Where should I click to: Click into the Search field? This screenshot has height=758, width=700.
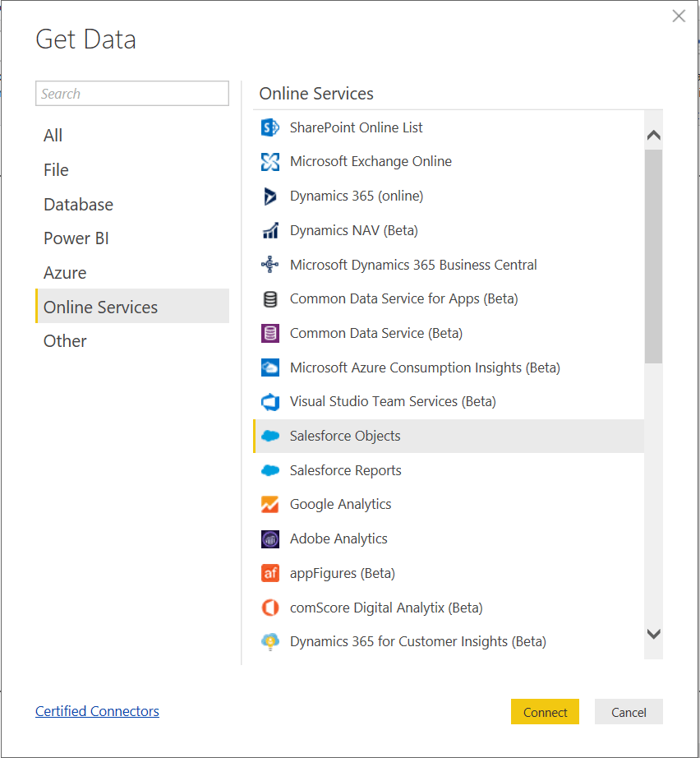click(132, 94)
